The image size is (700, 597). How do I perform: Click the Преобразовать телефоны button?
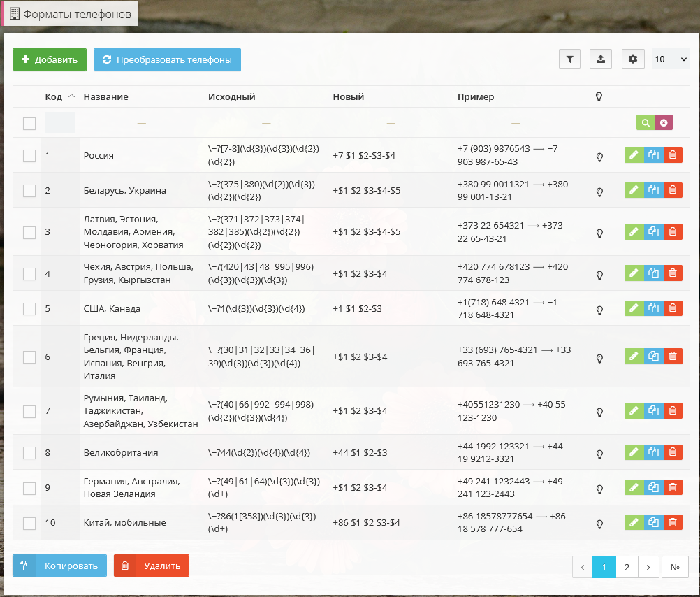coord(167,60)
